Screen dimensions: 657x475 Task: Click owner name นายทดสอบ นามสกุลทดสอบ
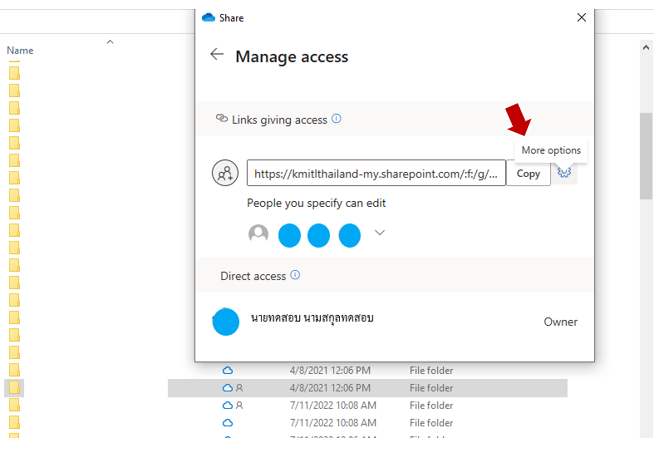312,319
